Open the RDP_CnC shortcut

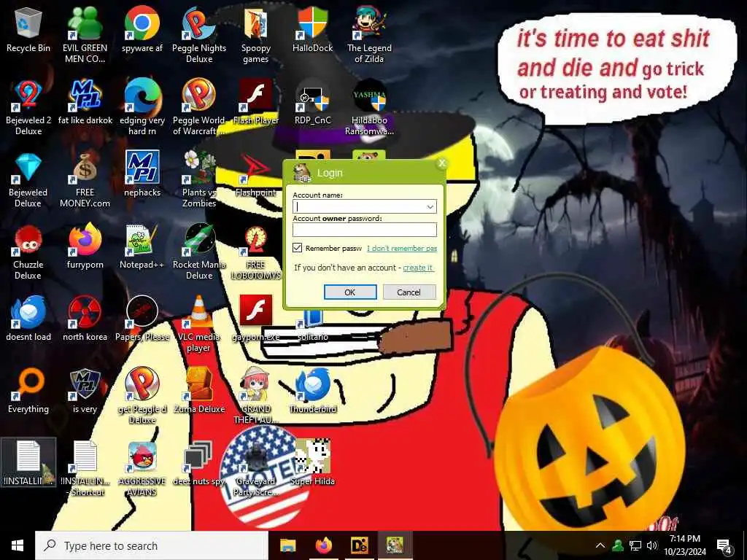coord(312,102)
